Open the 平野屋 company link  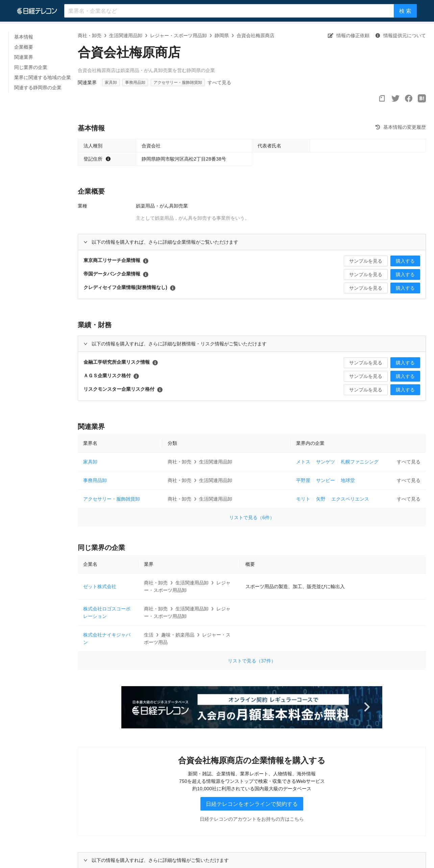pyautogui.click(x=303, y=480)
